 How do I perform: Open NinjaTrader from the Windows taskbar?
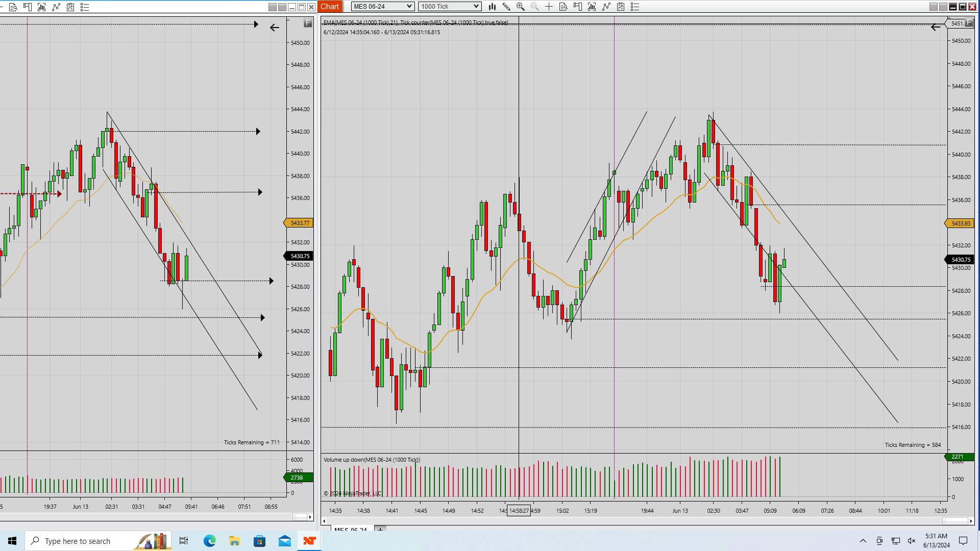309,541
